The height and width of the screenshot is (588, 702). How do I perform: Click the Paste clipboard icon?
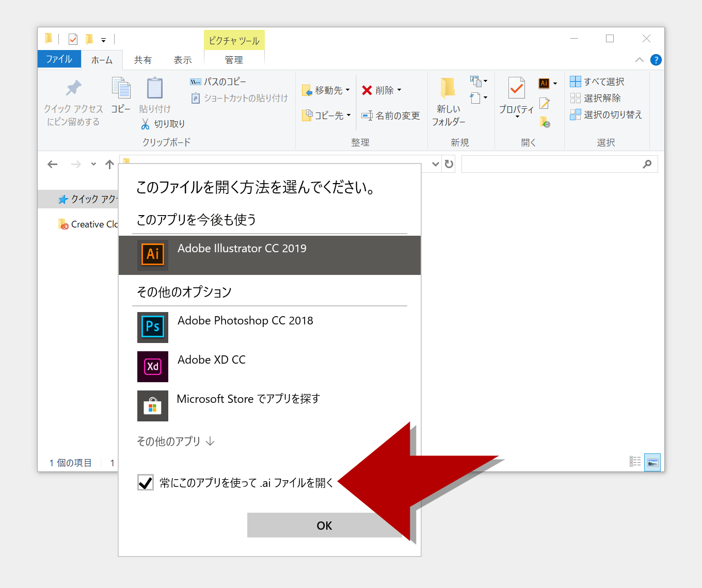click(x=155, y=88)
